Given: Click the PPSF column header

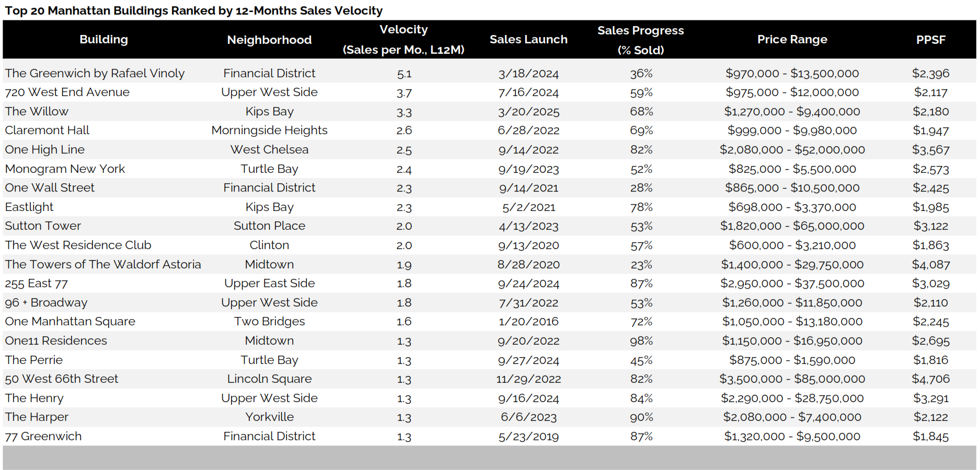Looking at the screenshot, I should (x=931, y=40).
